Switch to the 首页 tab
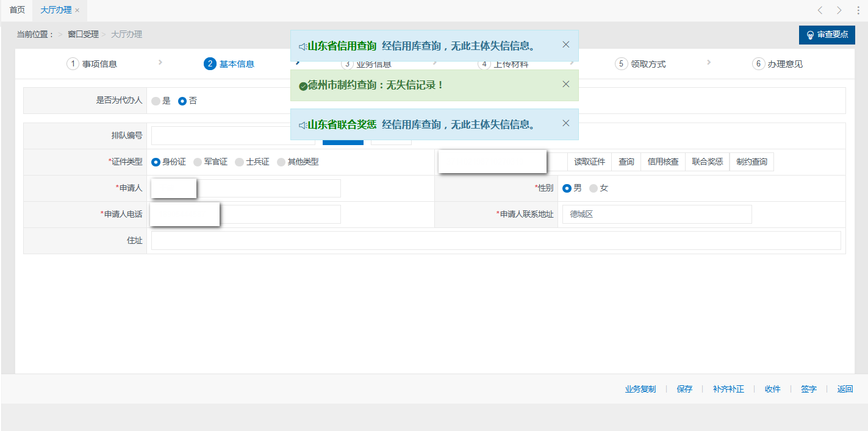Image resolution: width=868 pixels, height=431 pixels. (17, 10)
